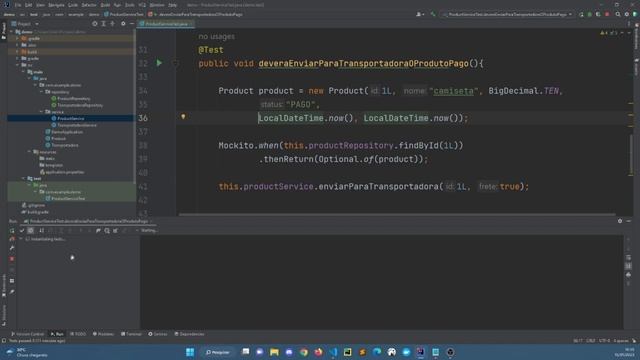Click the Debug bug icon in toolbar
The image size is (640, 360).
(x=589, y=14)
